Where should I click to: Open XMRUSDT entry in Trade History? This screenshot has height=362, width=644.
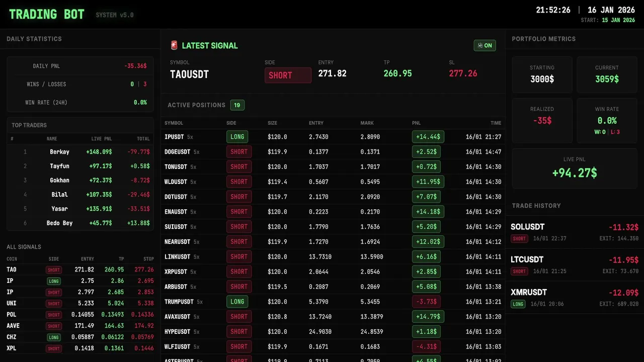coord(575,298)
